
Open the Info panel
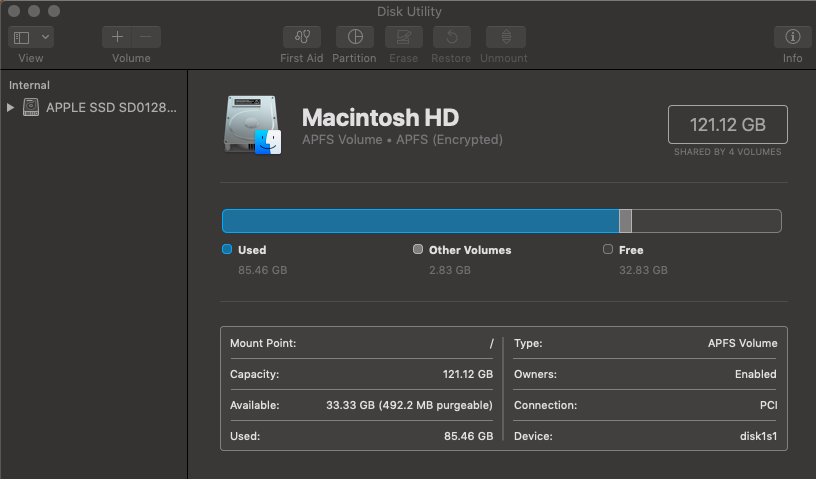point(793,37)
